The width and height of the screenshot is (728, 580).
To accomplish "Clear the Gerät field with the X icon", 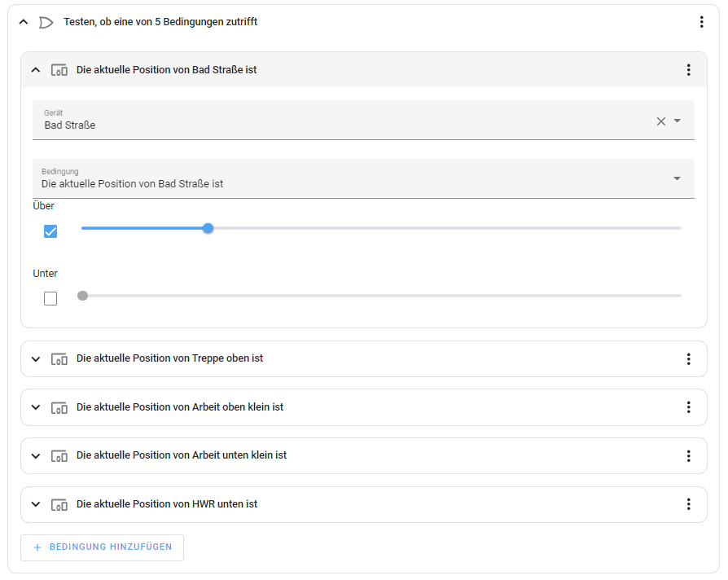I will point(660,121).
